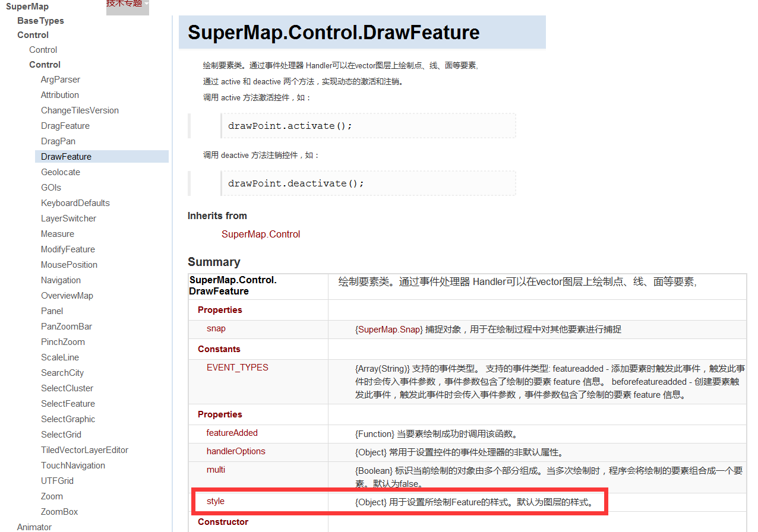The height and width of the screenshot is (532, 758).
Task: Open the featureAdded property link
Action: (232, 433)
